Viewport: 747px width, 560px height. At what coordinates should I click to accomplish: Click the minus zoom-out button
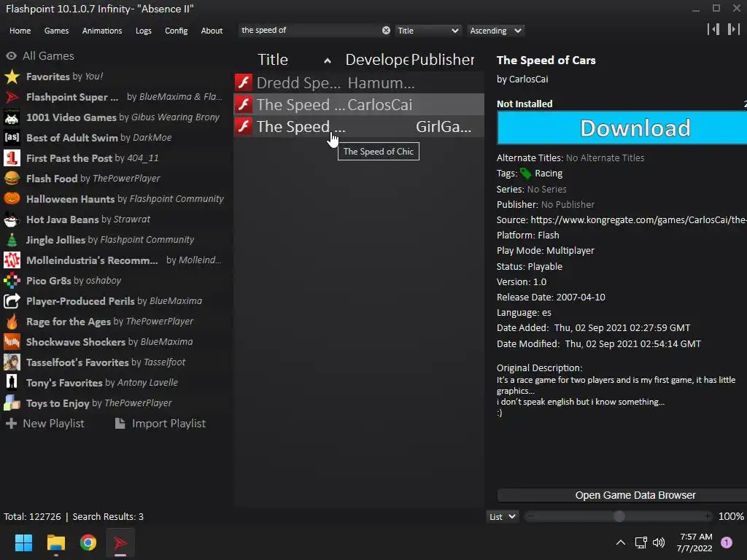[x=531, y=516]
